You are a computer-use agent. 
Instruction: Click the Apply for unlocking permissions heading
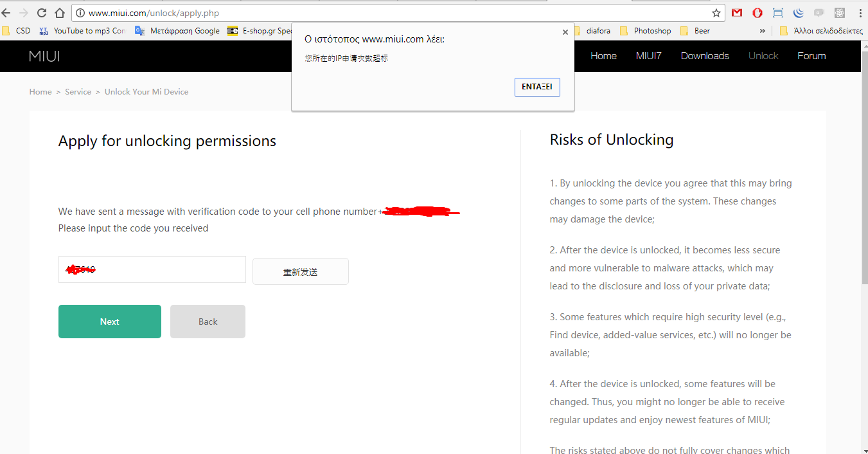point(167,141)
